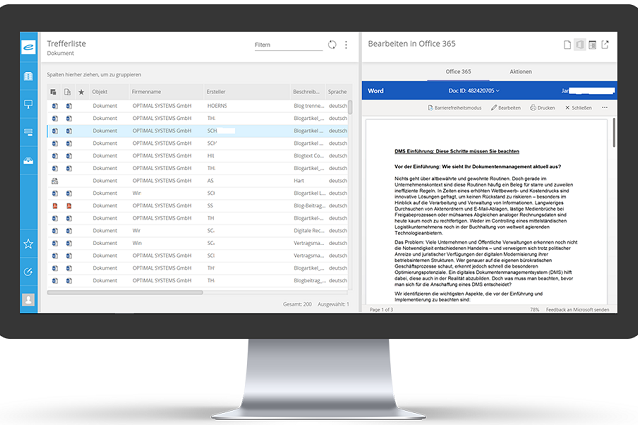The height and width of the screenshot is (425, 638).
Task: Click Feedback an Microsoft senden link
Action: [577, 310]
